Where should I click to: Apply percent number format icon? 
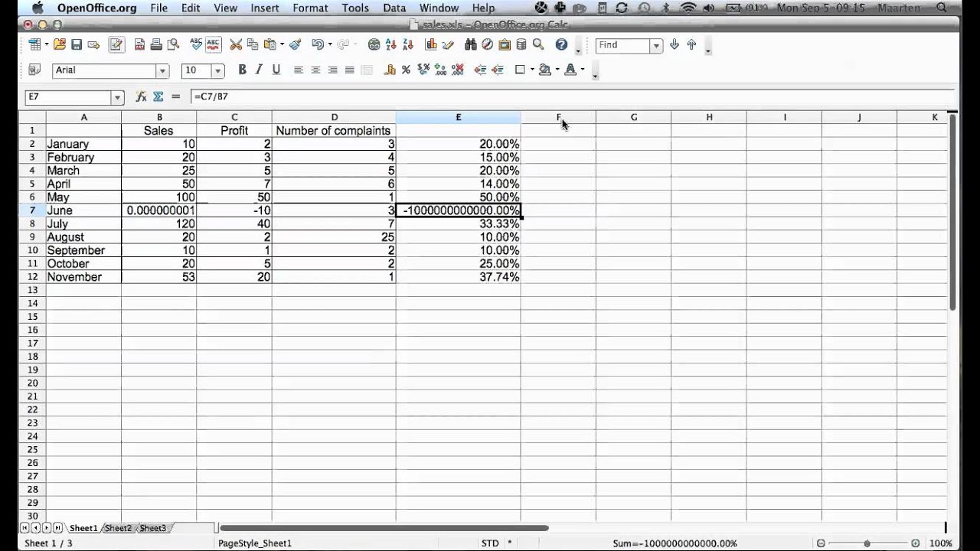point(406,70)
